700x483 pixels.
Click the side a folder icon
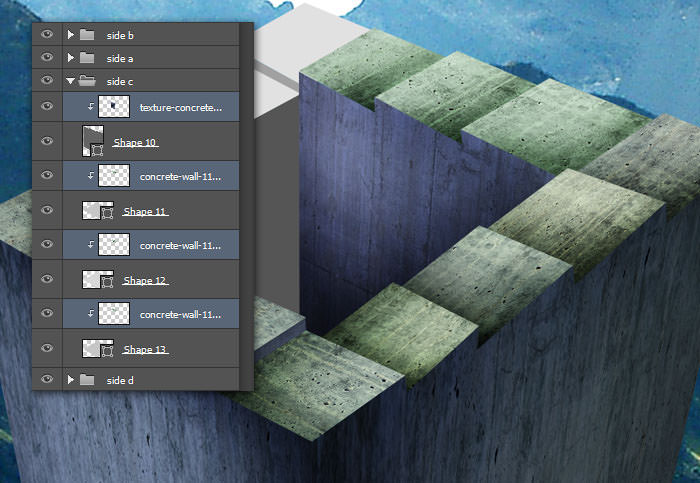(87, 58)
